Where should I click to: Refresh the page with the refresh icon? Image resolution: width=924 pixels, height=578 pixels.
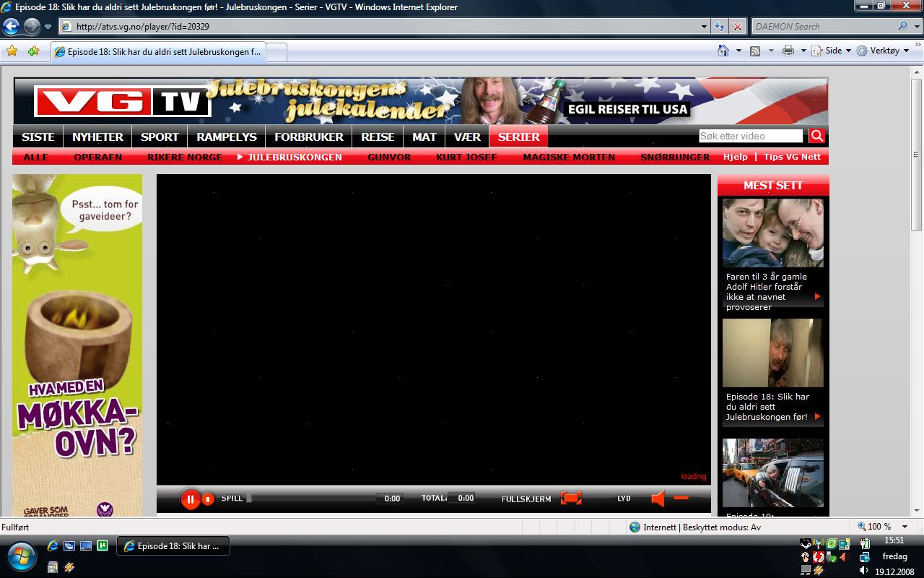(720, 27)
